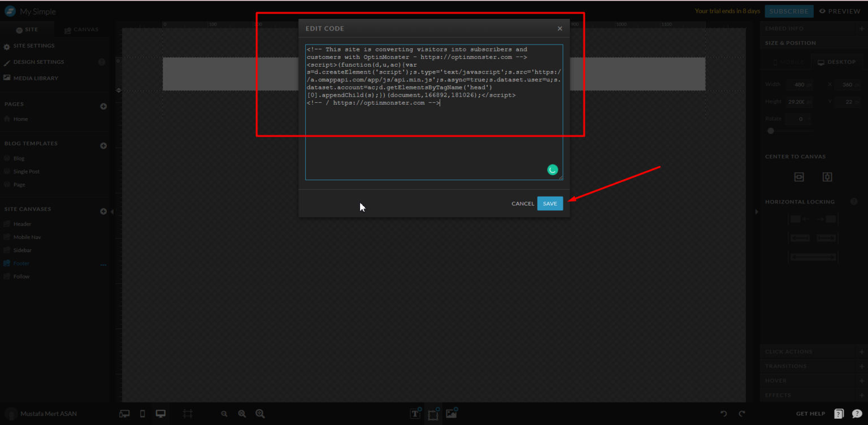Add a new blog template
This screenshot has height=425, width=868.
tap(103, 146)
